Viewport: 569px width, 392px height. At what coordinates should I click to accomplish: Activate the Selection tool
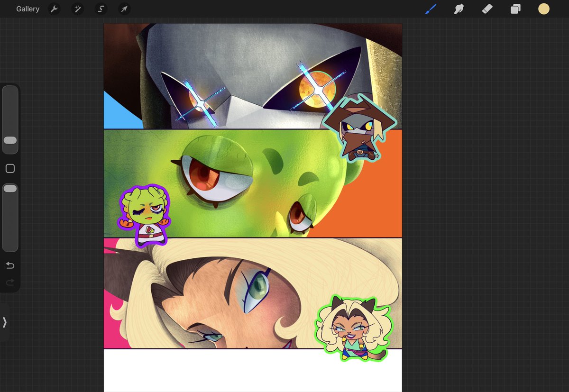101,9
